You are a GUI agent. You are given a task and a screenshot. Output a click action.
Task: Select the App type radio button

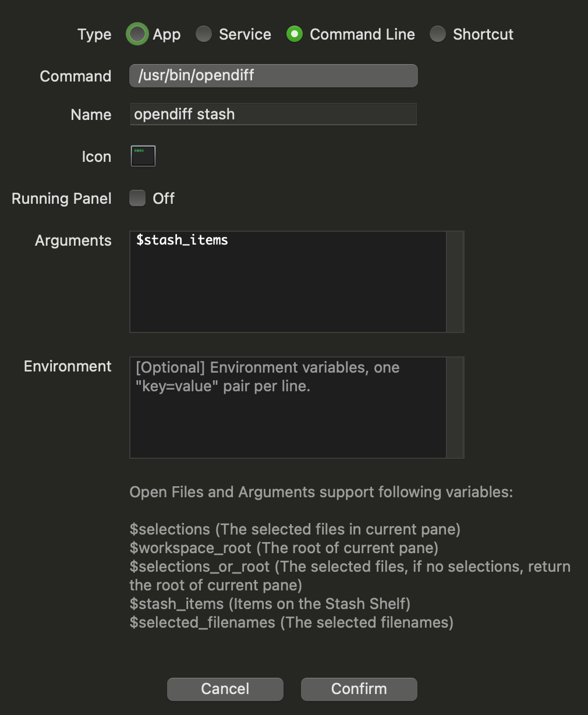(x=137, y=34)
